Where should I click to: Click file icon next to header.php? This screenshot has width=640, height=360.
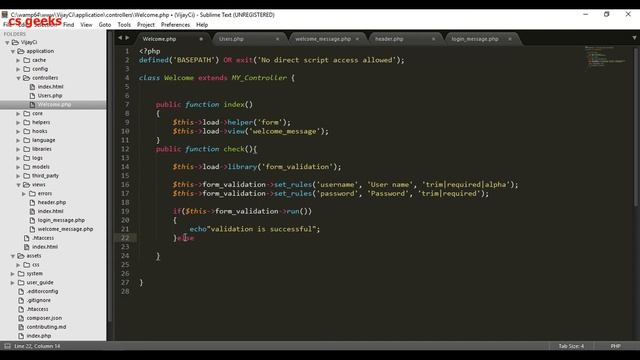[32, 202]
